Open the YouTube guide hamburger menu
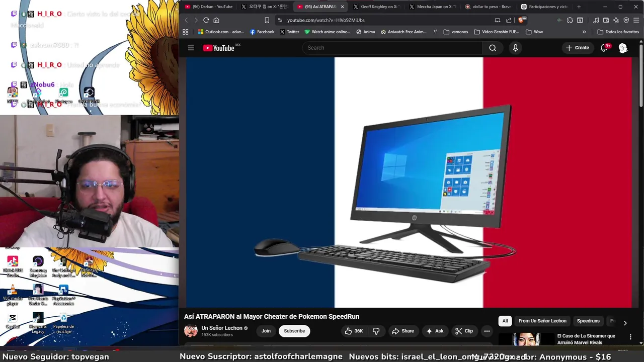The image size is (644, 362). [x=191, y=48]
